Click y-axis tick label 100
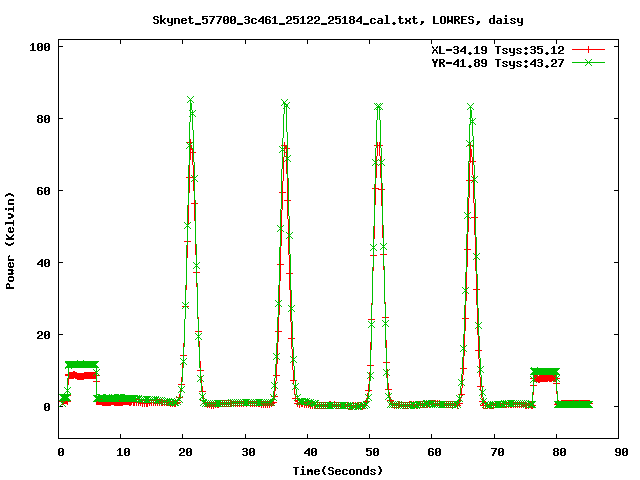This screenshot has width=640, height=480. coord(40,47)
